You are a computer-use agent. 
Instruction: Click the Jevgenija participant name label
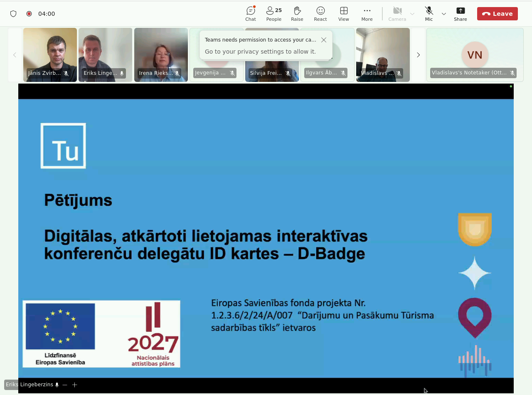(210, 73)
